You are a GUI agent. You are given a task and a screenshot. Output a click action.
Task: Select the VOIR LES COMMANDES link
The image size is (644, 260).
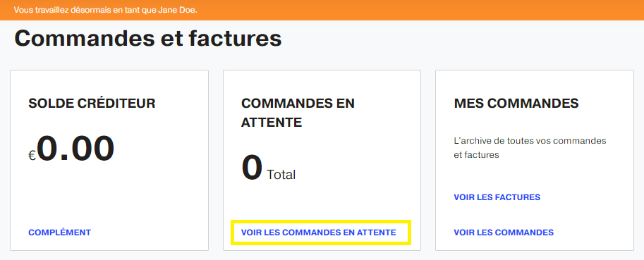pyautogui.click(x=504, y=233)
